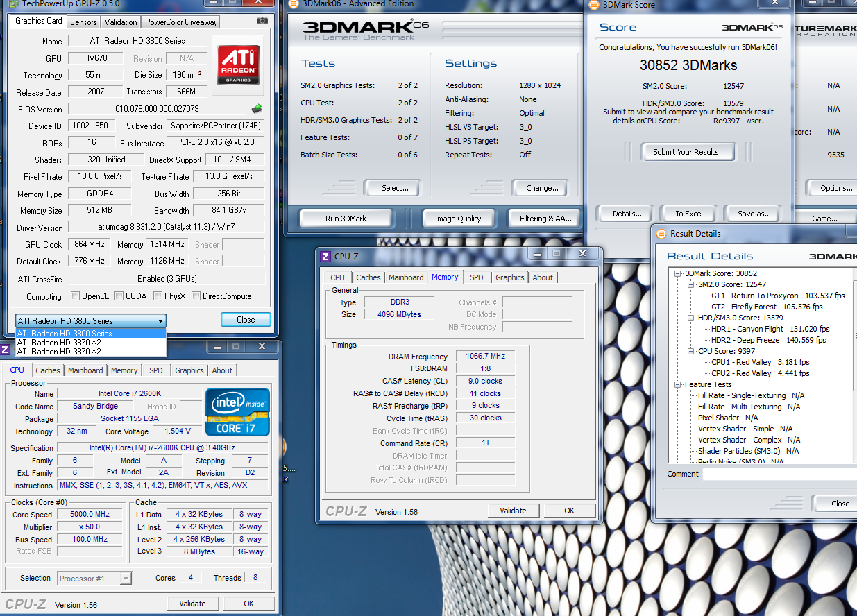Close the GPU-Z window via Close button
This screenshot has height=616, width=857.
246,320
